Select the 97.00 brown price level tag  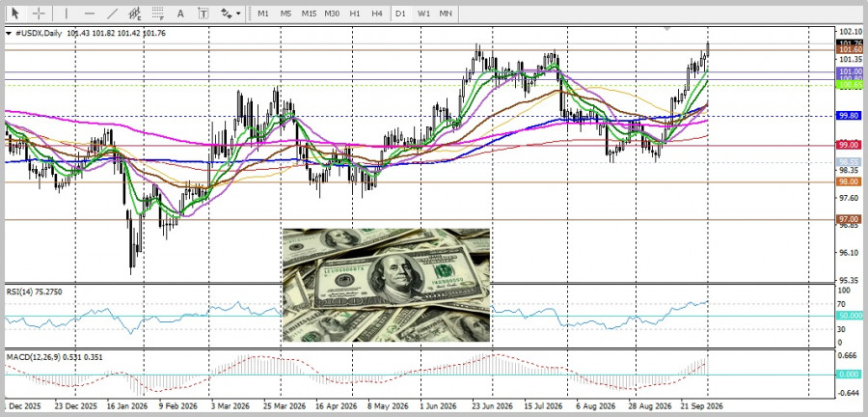click(850, 219)
